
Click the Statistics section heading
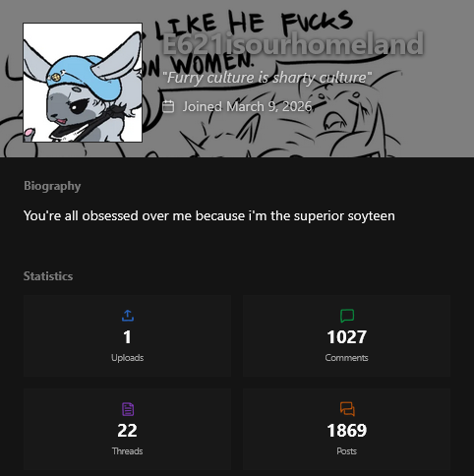point(48,276)
